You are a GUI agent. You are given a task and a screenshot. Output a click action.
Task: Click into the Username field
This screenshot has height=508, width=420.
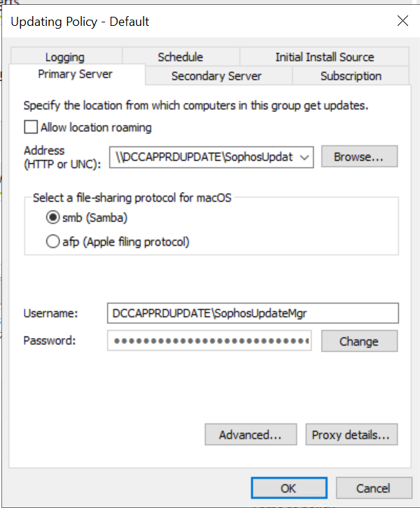point(253,313)
